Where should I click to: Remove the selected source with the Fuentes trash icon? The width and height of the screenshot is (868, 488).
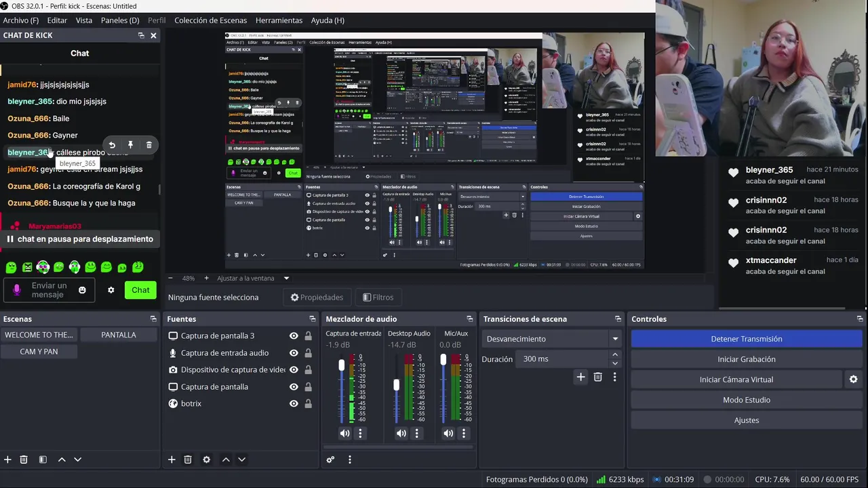click(x=188, y=460)
